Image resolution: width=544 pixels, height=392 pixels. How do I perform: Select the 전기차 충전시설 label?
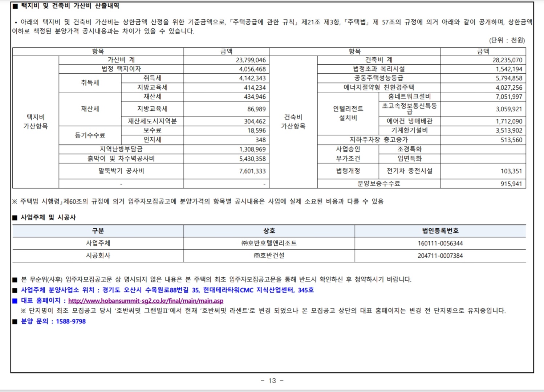click(x=409, y=171)
